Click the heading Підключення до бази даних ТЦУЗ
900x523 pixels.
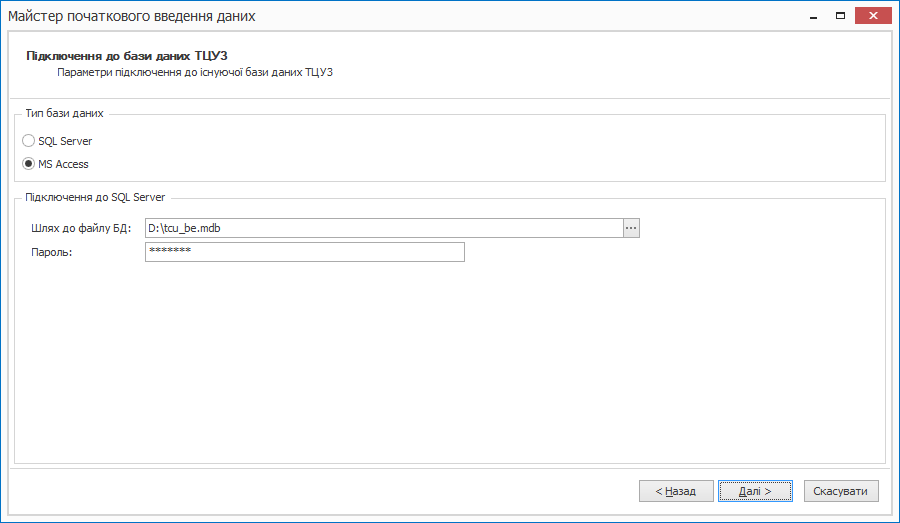(133, 56)
